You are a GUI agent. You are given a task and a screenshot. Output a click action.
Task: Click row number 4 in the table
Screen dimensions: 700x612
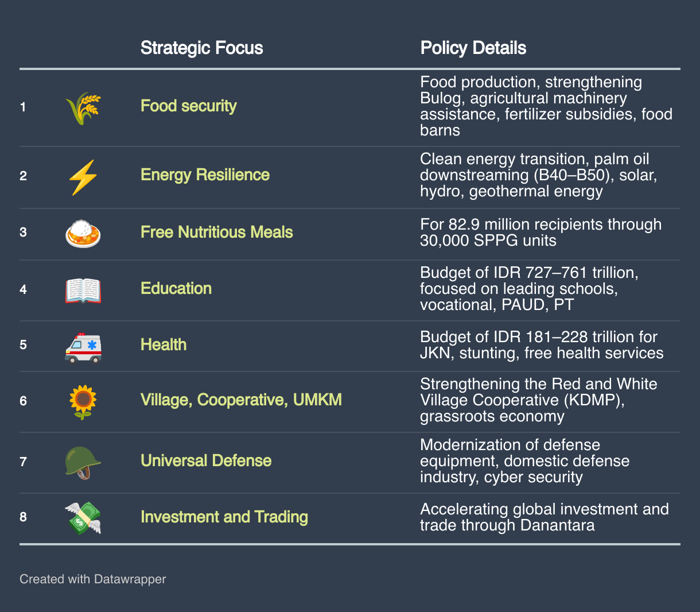23,289
